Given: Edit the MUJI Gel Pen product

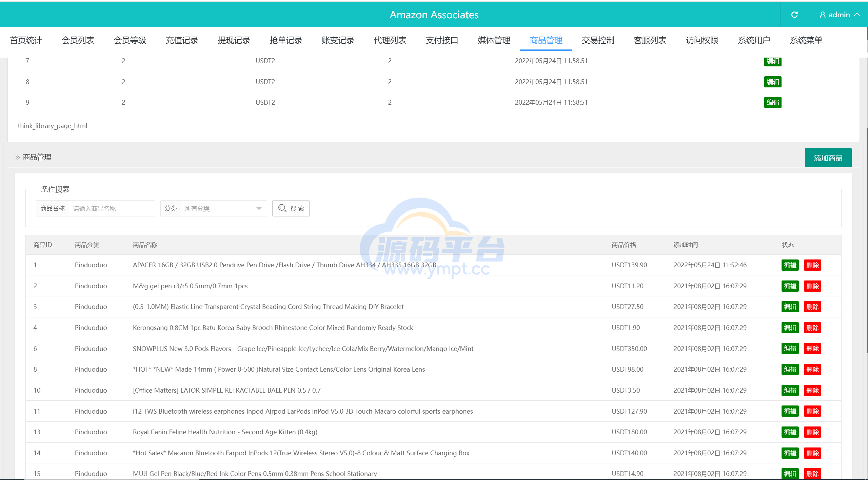Looking at the screenshot, I should coord(790,474).
